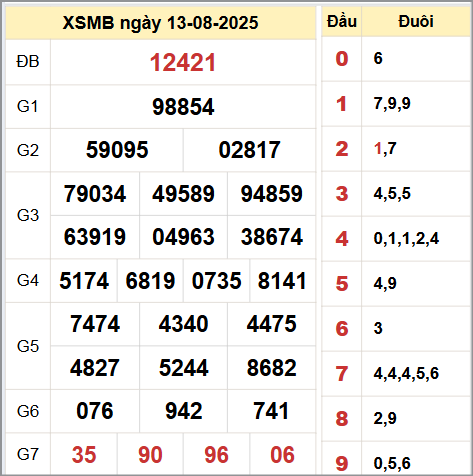Select tail values '4,4,4,5,6'
The width and height of the screenshot is (473, 476).
[x=406, y=374]
